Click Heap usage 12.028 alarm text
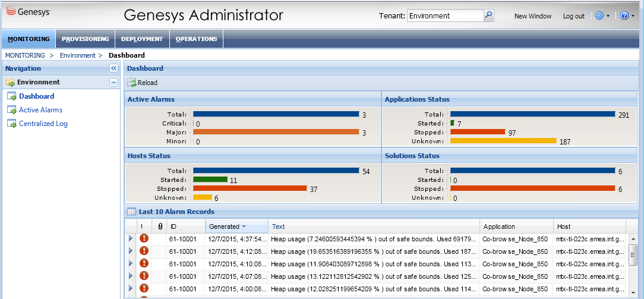This screenshot has height=299, width=644. pyautogui.click(x=373, y=288)
